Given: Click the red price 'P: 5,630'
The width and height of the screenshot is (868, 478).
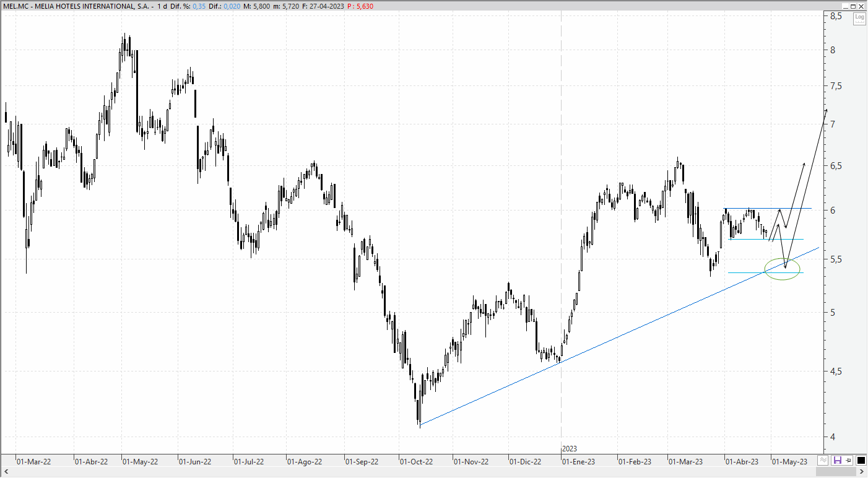Looking at the screenshot, I should pyautogui.click(x=360, y=6).
